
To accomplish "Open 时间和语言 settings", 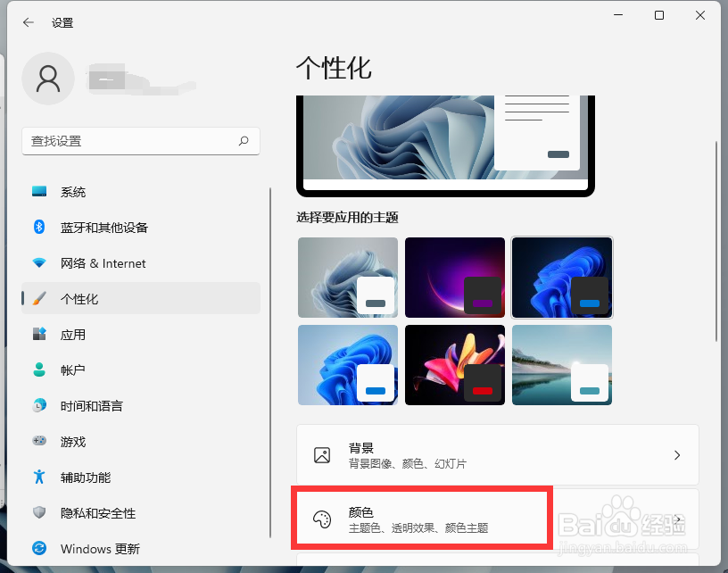I will click(141, 406).
